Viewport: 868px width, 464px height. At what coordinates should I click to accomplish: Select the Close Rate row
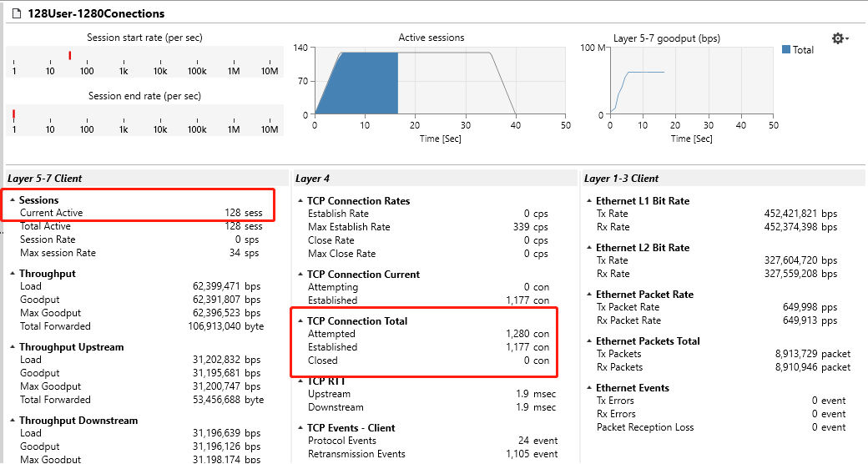click(x=428, y=240)
